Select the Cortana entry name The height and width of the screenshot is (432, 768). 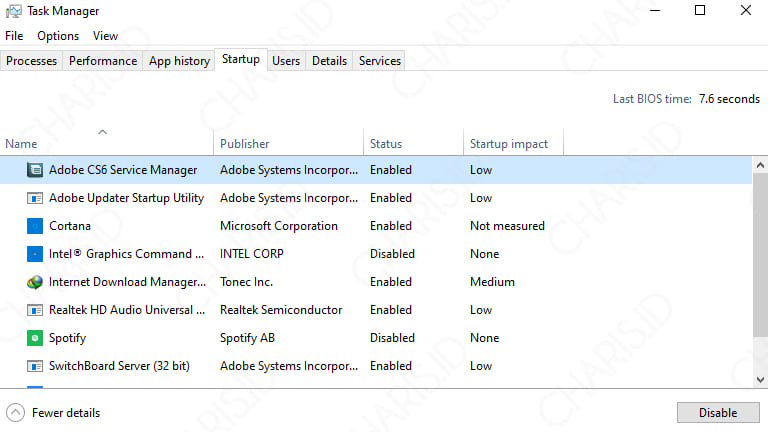[x=70, y=226]
